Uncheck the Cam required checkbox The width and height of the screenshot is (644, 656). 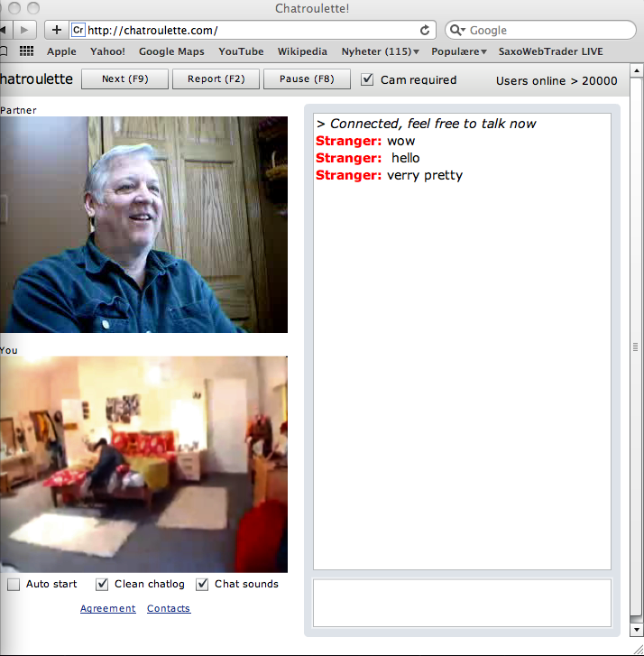[367, 79]
